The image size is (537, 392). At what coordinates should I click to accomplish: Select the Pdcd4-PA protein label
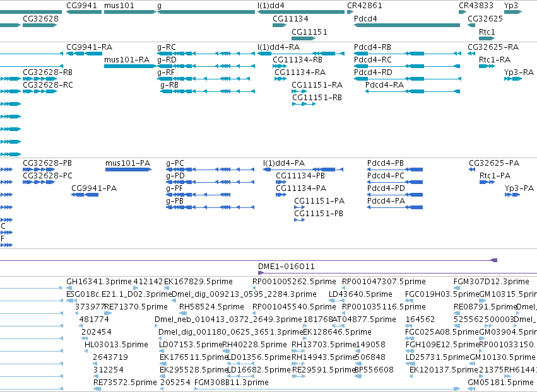coord(386,201)
